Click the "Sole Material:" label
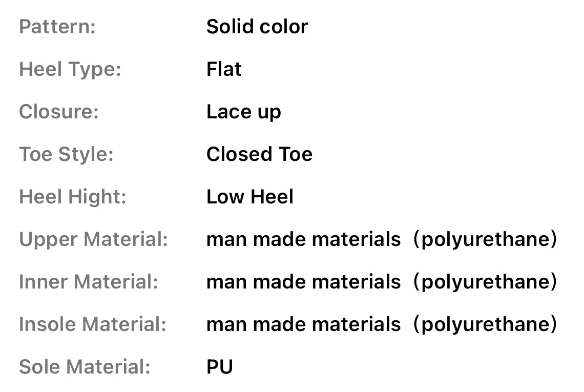This screenshot has height=392, width=584. click(x=85, y=367)
